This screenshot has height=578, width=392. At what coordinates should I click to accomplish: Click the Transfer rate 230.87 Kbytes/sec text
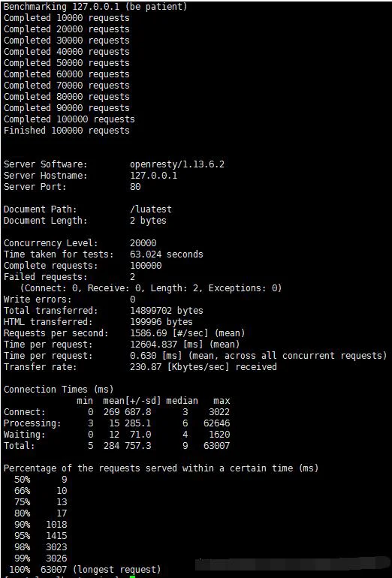(204, 367)
